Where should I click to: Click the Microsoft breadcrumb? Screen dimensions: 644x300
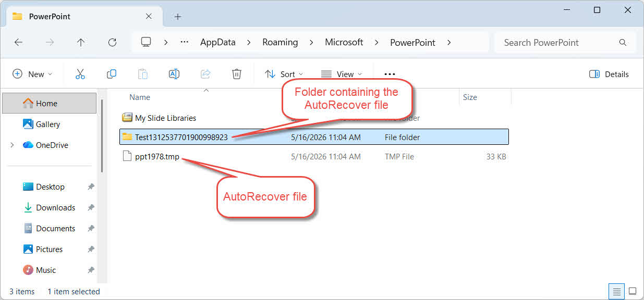[344, 43]
